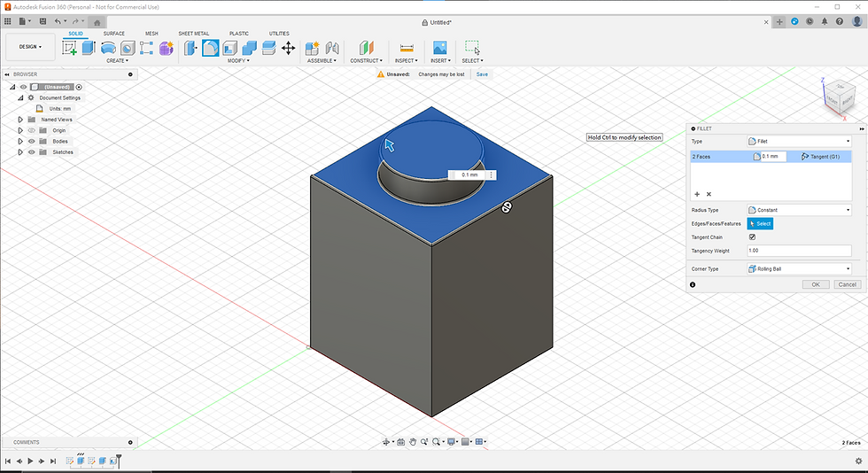The height and width of the screenshot is (473, 868).
Task: Click the Orbit tool in the navigation bar
Action: (x=386, y=442)
